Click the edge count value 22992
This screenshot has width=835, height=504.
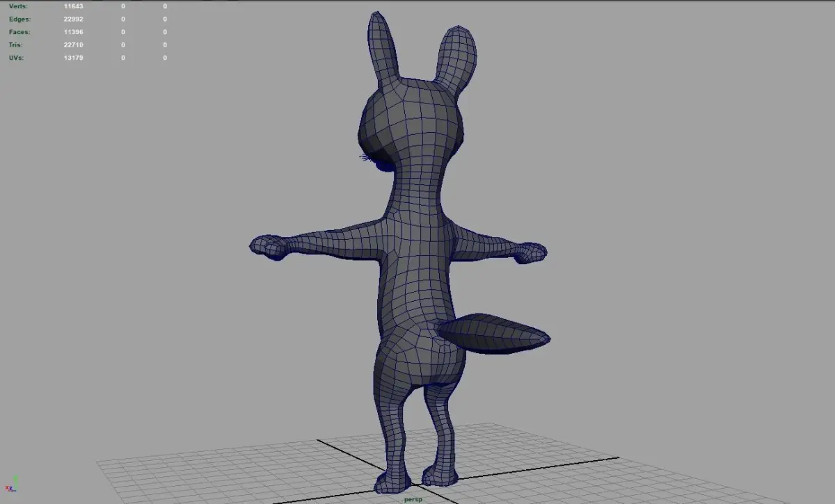73,19
